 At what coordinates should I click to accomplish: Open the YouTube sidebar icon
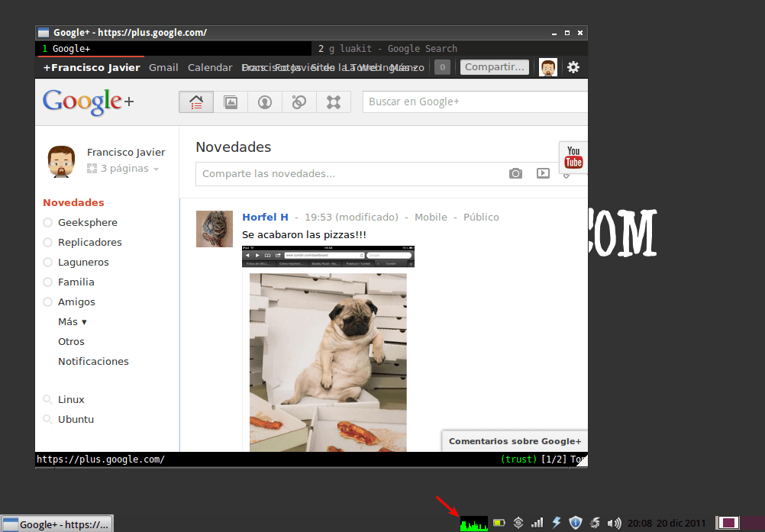pyautogui.click(x=573, y=158)
